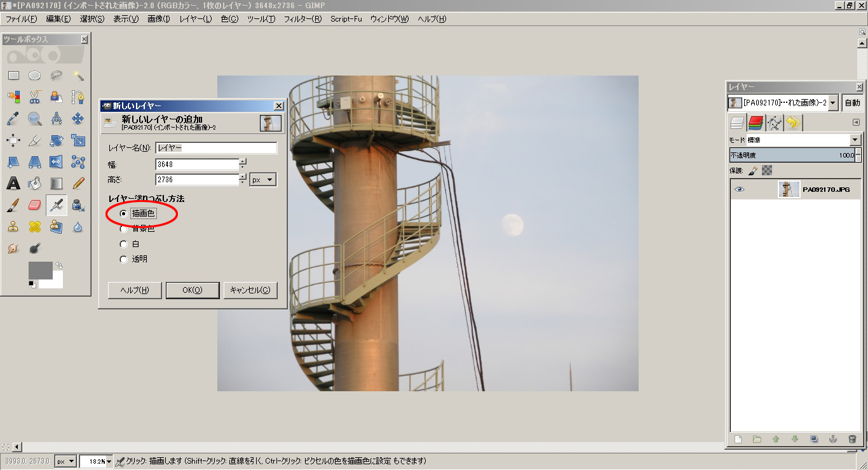Select the Zoom magnifier tool

click(35, 119)
